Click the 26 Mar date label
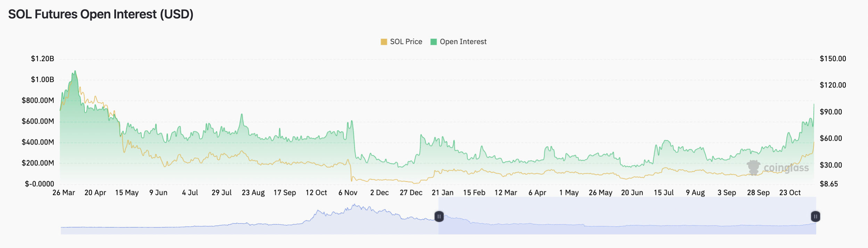This screenshot has height=248, width=868. [64, 192]
